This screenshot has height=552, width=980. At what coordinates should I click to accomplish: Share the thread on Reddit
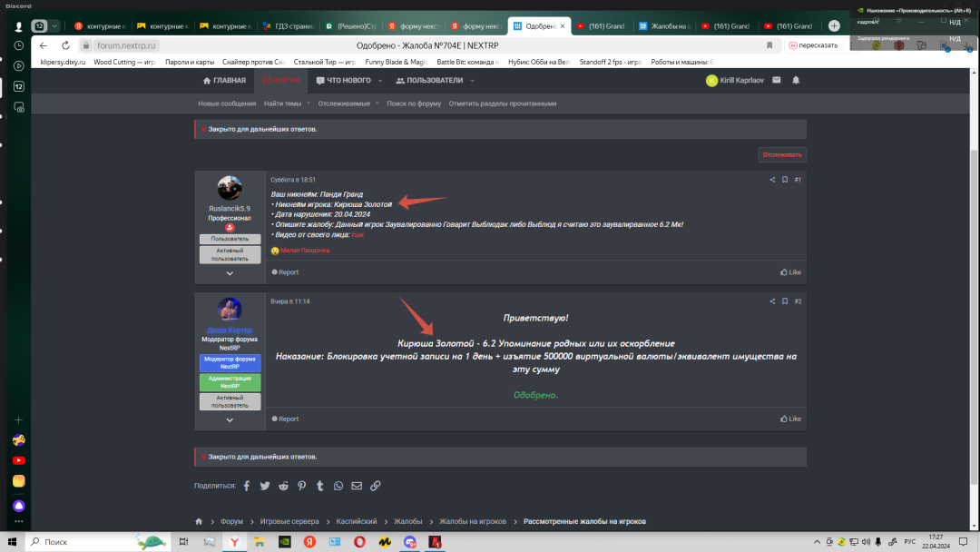pyautogui.click(x=283, y=486)
